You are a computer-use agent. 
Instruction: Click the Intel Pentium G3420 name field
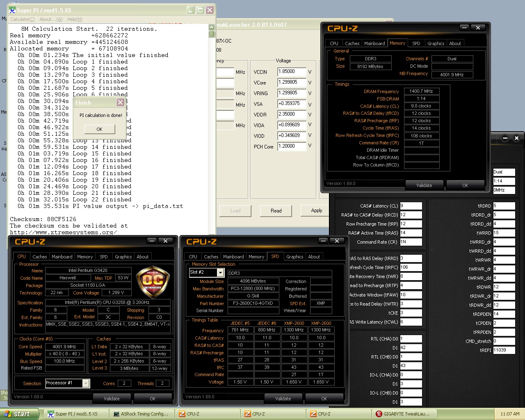point(88,271)
